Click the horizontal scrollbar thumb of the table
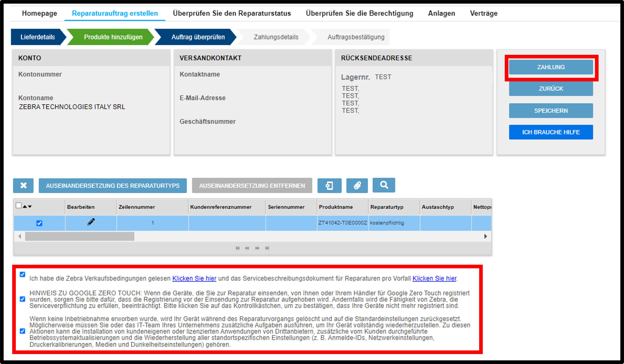This screenshot has width=624, height=364. click(80, 236)
